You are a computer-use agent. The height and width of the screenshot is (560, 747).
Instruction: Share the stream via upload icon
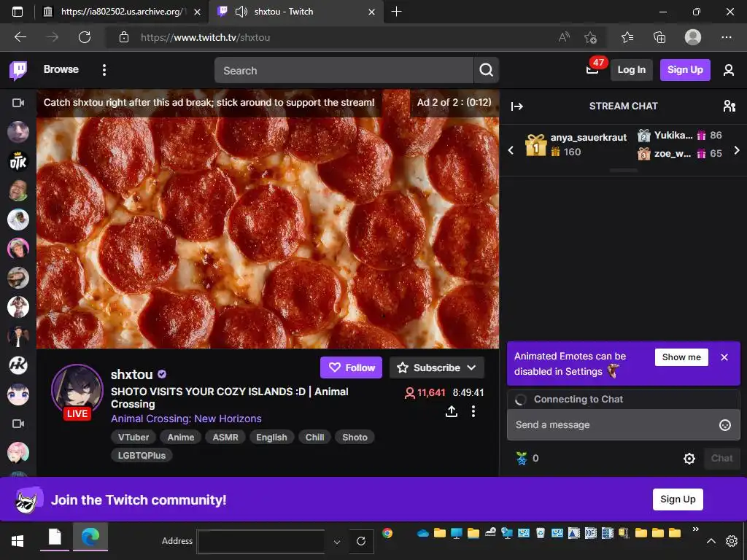pyautogui.click(x=452, y=411)
